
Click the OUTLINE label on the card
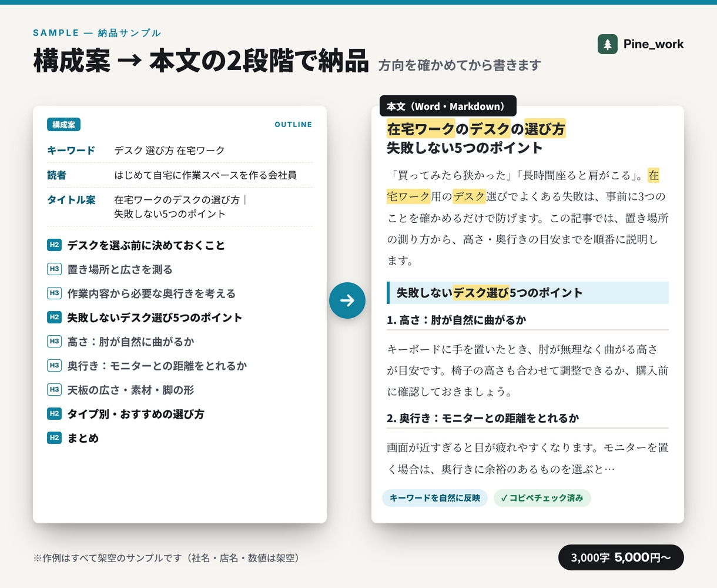coord(293,125)
